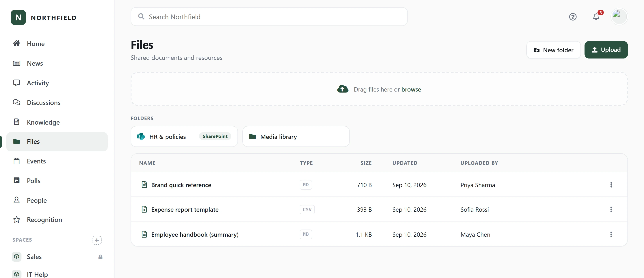This screenshot has width=644, height=278.
Task: Sort by the SIZE column header
Action: coord(366,163)
